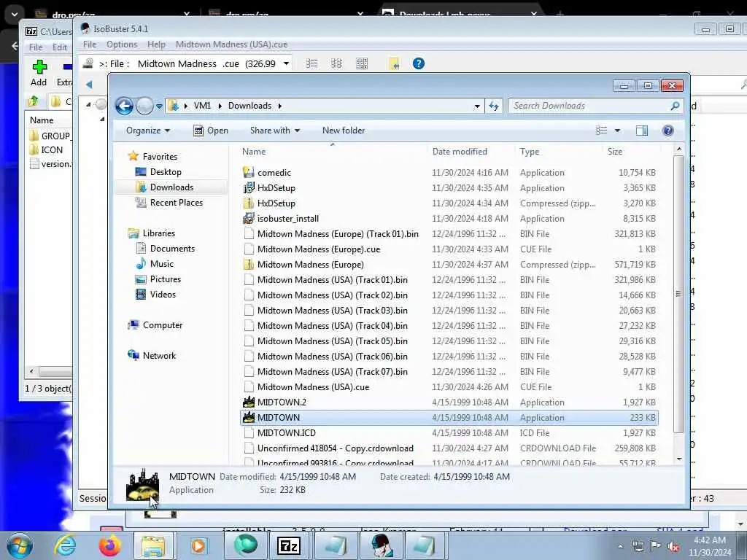This screenshot has height=560, width=747.
Task: Click the file list vertical scrollbar thumb
Action: [x=678, y=294]
